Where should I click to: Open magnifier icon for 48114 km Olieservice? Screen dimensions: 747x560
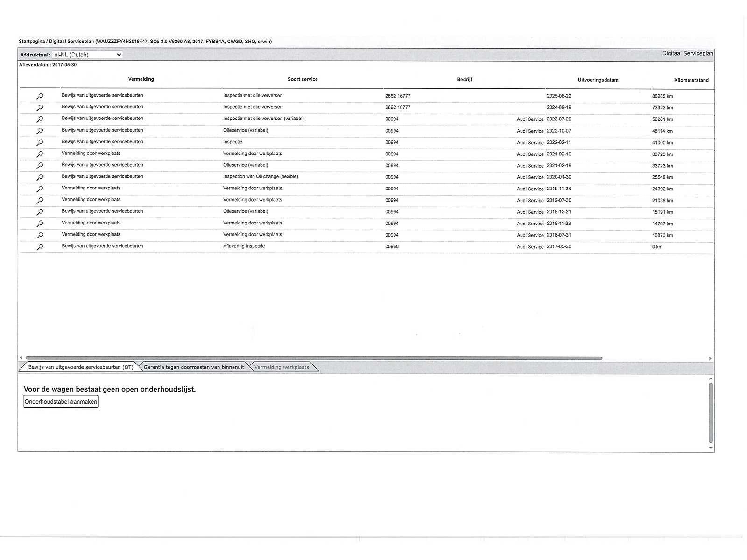[x=40, y=131]
